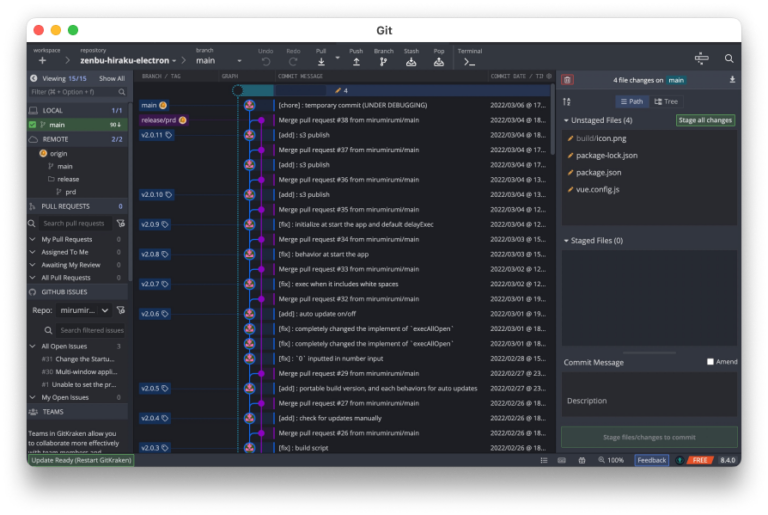Image resolution: width=768 pixels, height=515 pixels.
Task: Discard all changes with the trash icon
Action: [567, 80]
